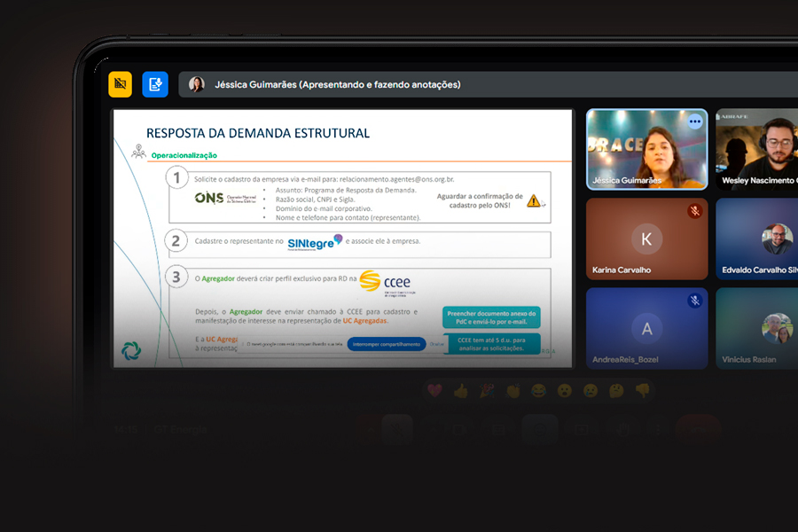Click Karina Carvalho's 'K' avatar circle
This screenshot has width=798, height=532.
(647, 239)
